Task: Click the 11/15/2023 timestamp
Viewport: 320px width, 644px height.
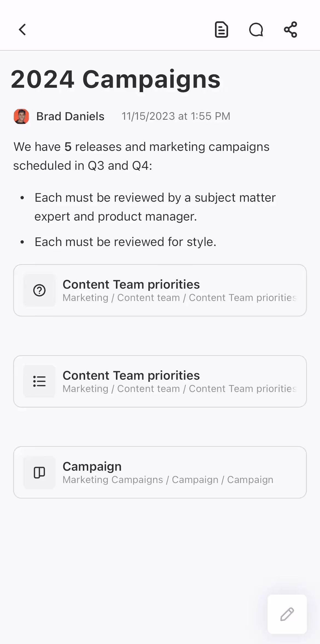Action: [x=176, y=116]
